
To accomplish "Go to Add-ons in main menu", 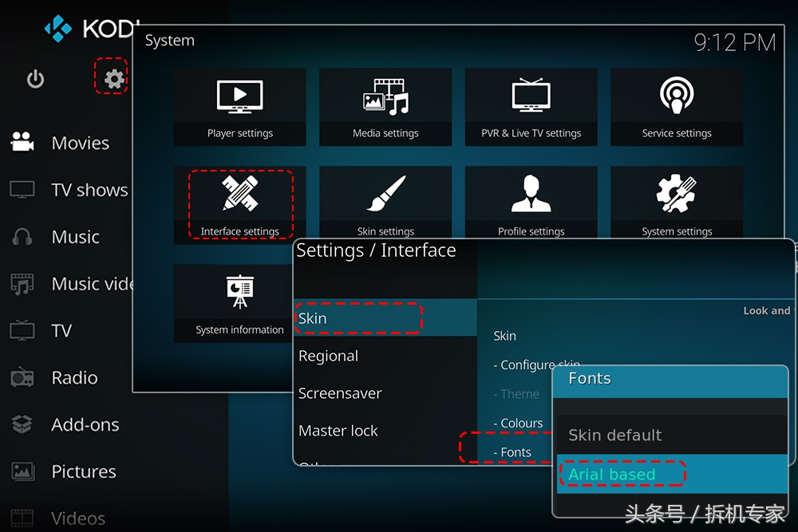I will tap(85, 424).
